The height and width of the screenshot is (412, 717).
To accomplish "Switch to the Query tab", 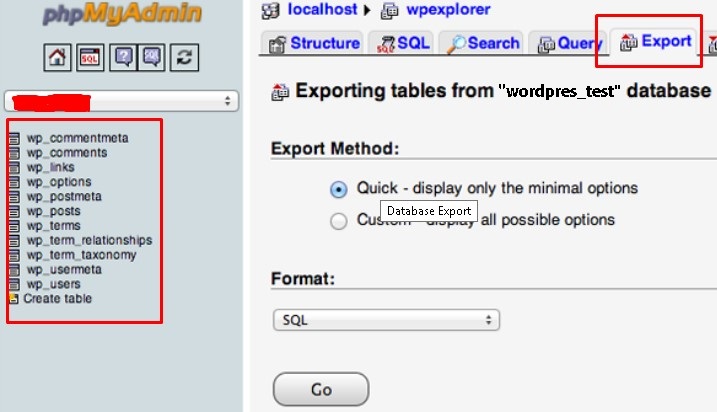I will click(x=568, y=43).
